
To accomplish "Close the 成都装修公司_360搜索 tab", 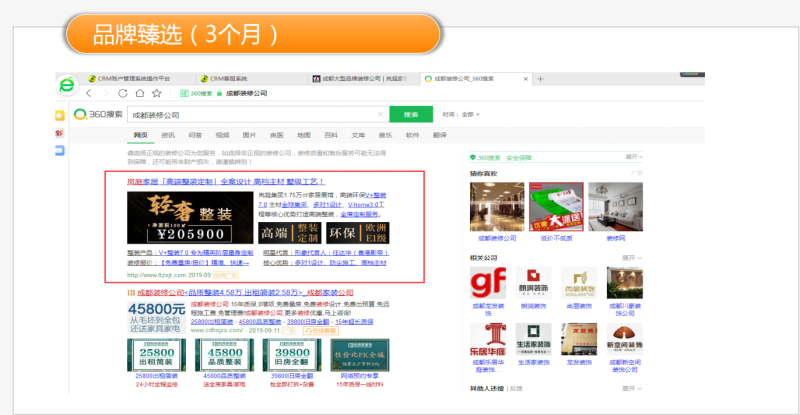I will 526,79.
